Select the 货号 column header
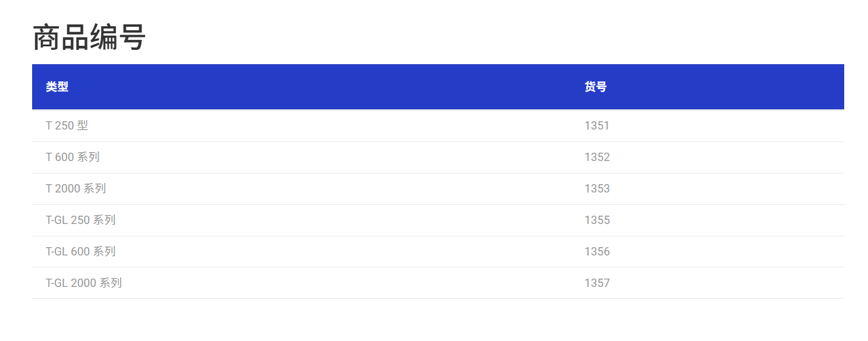 coord(596,87)
